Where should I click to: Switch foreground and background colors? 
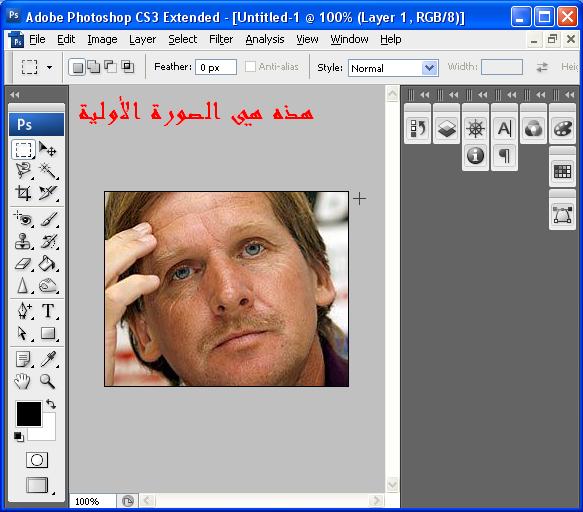(x=51, y=404)
